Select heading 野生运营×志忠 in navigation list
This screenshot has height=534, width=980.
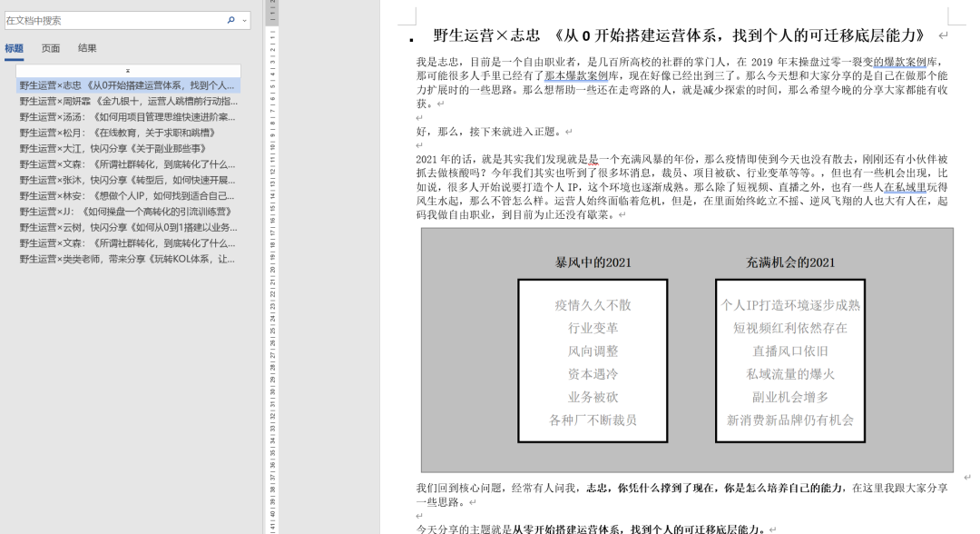click(128, 85)
